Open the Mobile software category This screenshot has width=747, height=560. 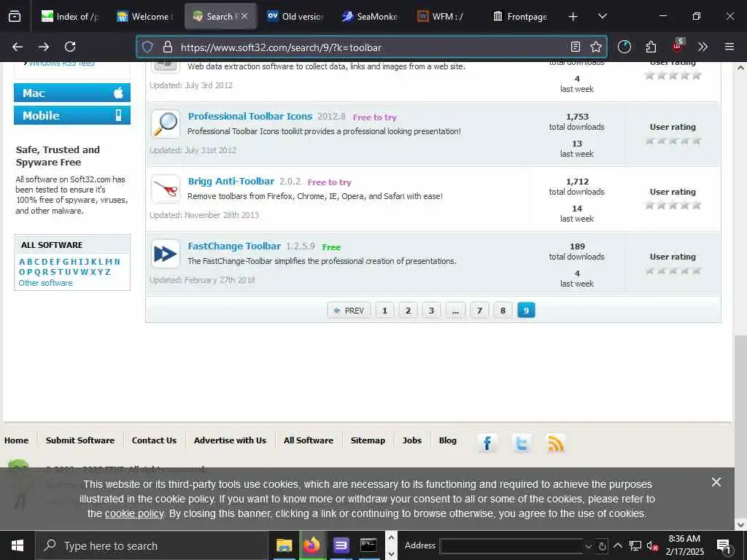click(72, 115)
